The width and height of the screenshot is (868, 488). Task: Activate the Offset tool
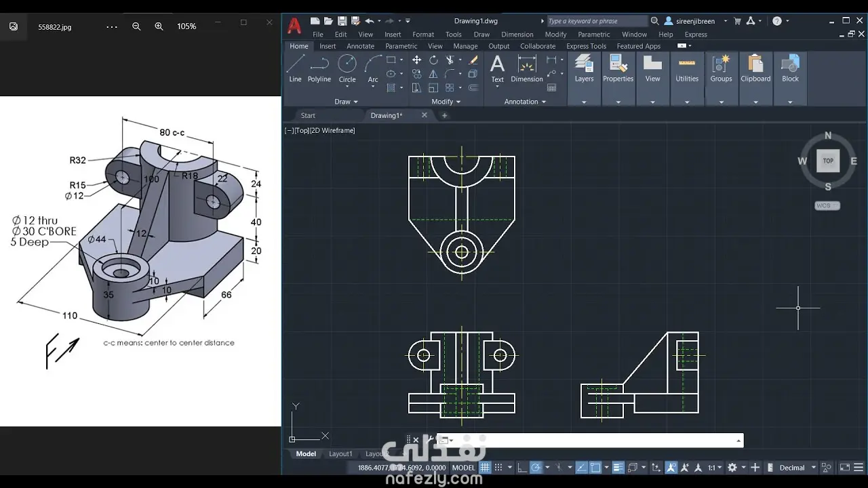click(x=473, y=88)
